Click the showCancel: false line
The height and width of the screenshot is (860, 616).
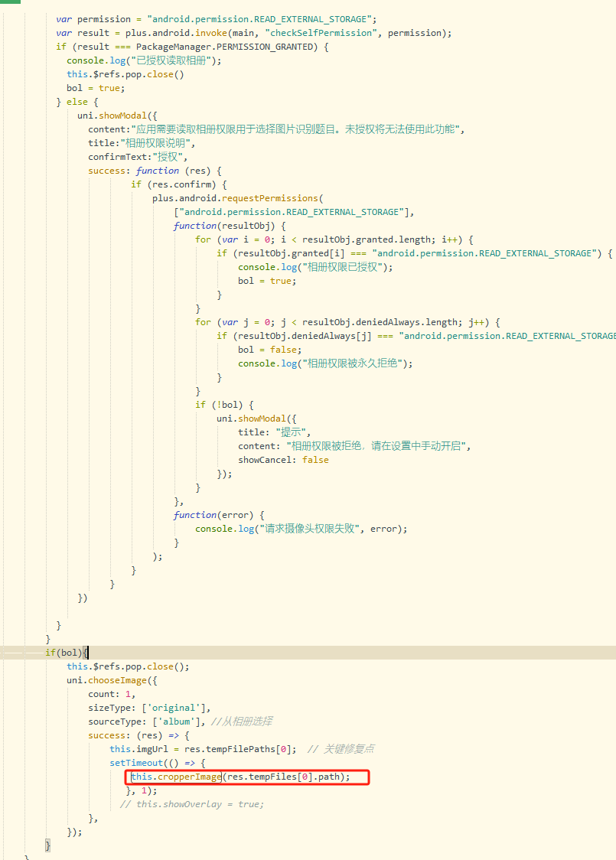click(283, 460)
